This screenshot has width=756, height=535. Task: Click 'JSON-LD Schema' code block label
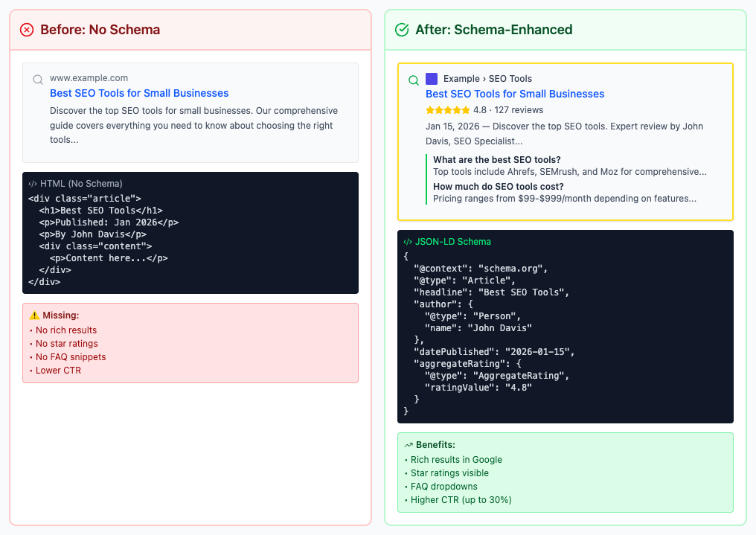point(452,242)
